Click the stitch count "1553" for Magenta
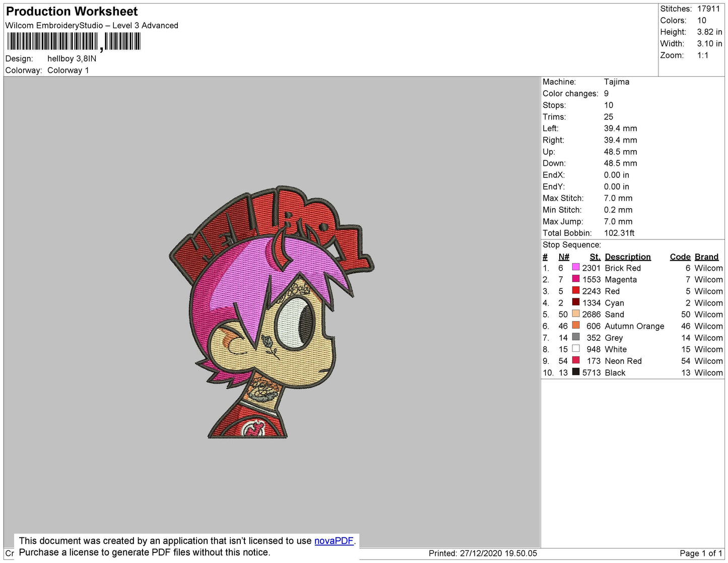The width and height of the screenshot is (728, 563). click(x=591, y=280)
